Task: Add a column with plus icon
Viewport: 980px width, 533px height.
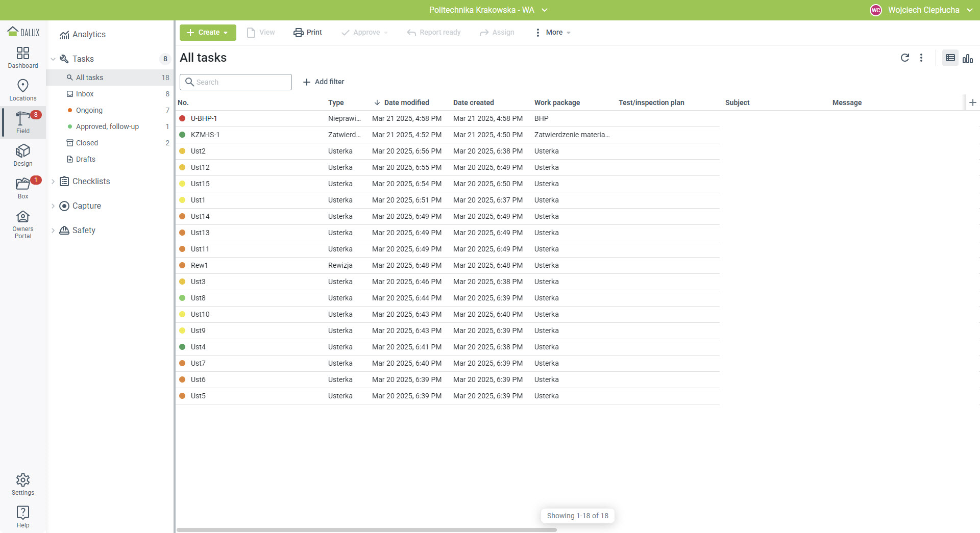Action: point(972,103)
